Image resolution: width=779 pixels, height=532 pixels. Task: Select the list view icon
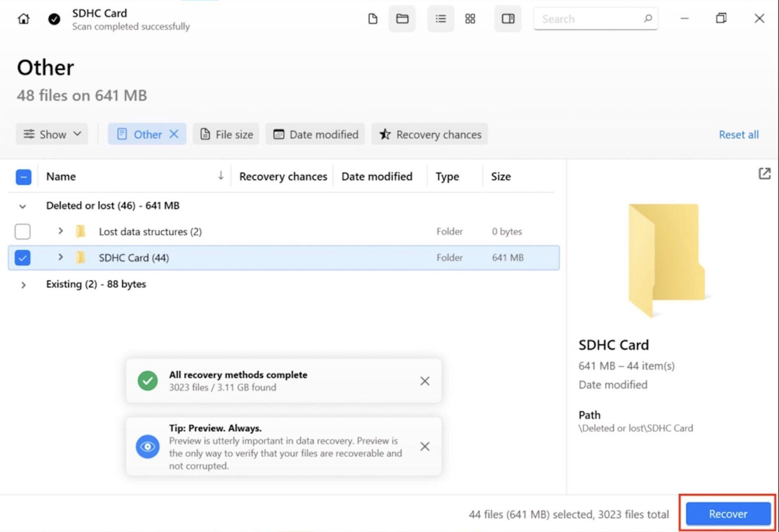coord(440,19)
